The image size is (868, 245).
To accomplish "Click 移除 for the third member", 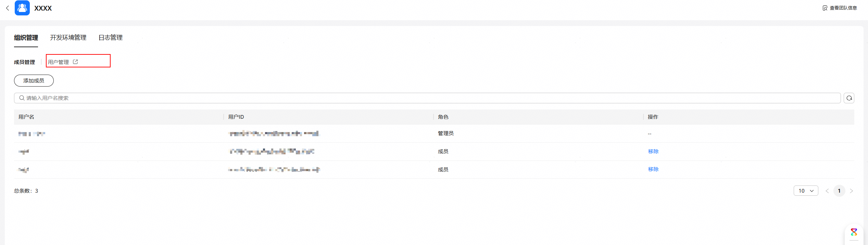I will (653, 169).
